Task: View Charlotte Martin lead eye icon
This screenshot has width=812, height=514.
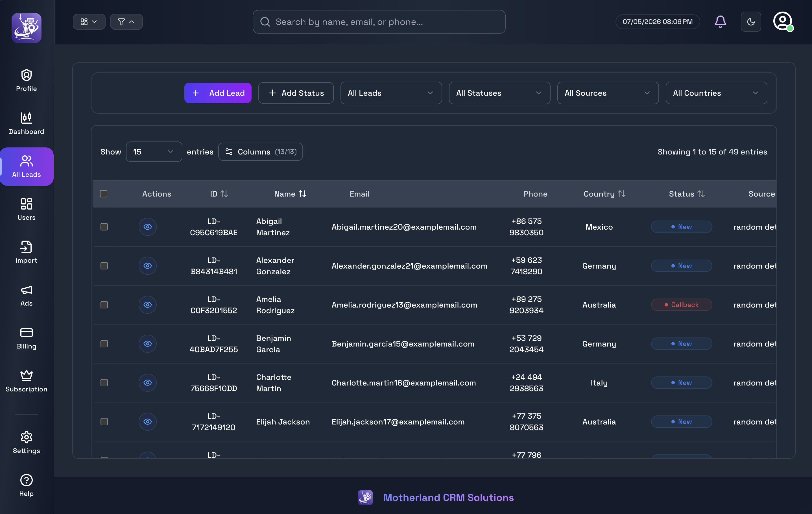Action: [x=148, y=382]
